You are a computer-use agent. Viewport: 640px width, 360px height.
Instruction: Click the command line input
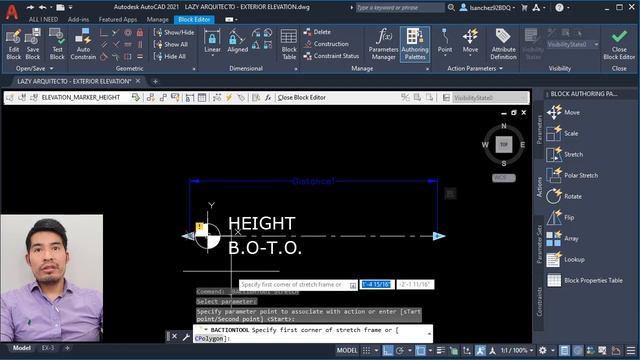(x=313, y=334)
